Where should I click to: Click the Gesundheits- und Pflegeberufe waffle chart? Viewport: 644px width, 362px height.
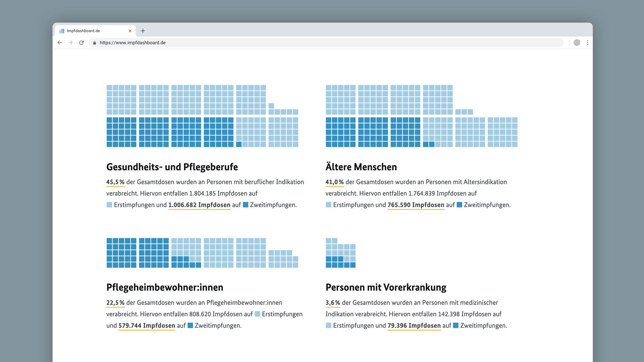[x=202, y=116]
